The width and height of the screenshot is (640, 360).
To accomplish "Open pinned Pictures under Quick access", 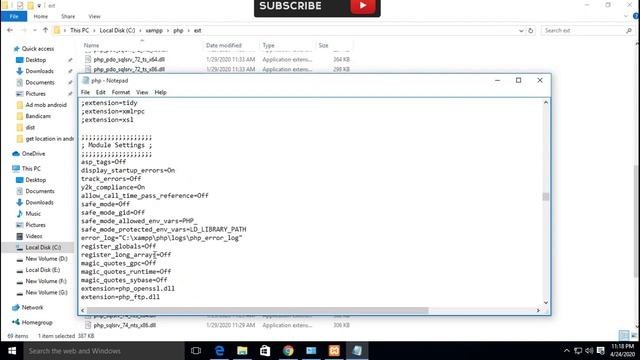I will coord(36,93).
